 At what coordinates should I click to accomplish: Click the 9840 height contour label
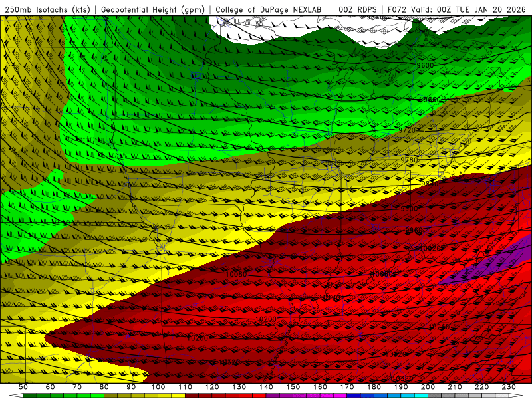coord(430,184)
